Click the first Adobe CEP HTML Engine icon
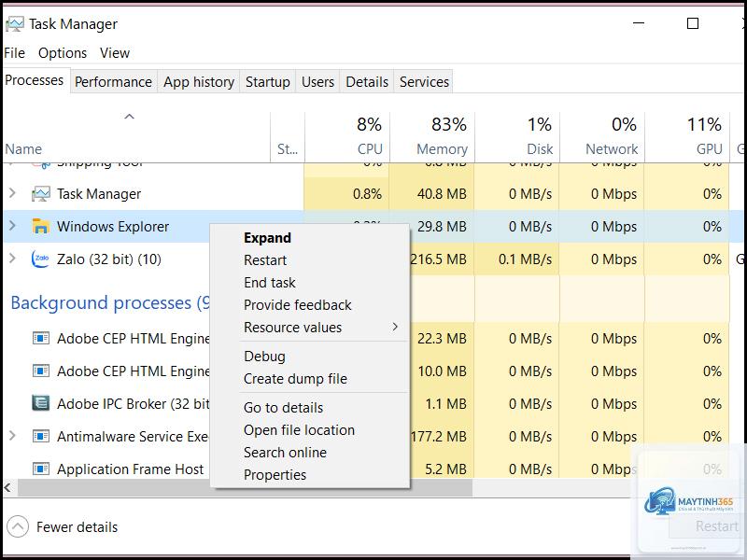Screen dimensions: 747x560 [x=41, y=339]
